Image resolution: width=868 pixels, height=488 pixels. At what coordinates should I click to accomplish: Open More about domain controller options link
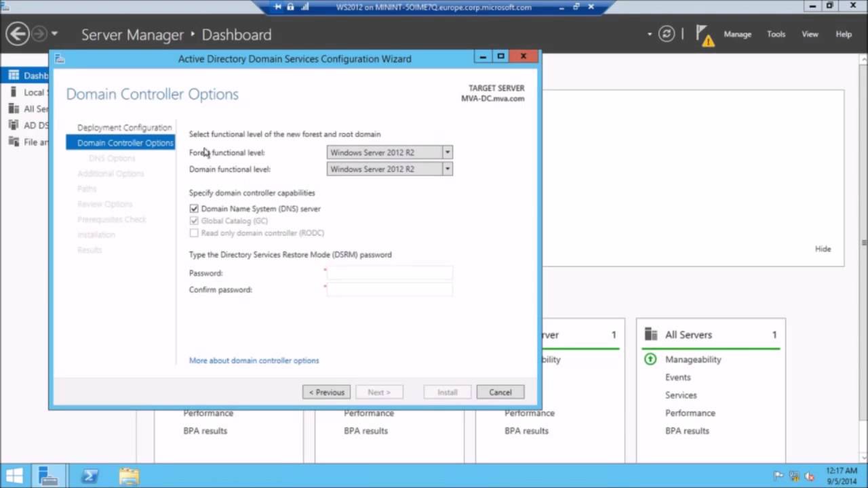click(254, 361)
